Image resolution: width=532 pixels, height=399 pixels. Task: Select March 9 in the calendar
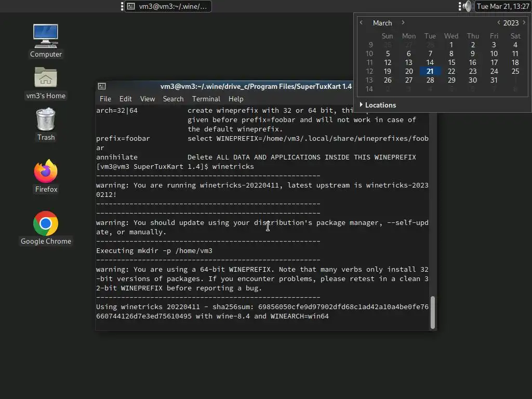click(x=473, y=54)
